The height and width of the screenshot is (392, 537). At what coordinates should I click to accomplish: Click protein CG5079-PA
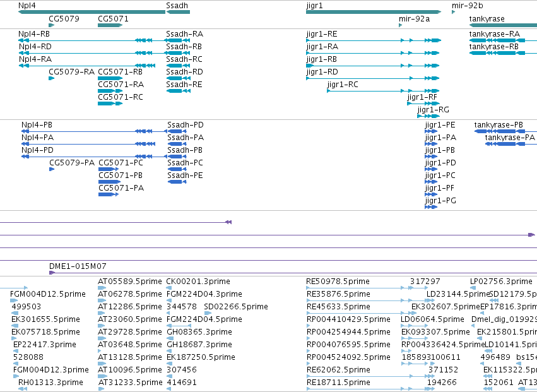pos(52,170)
